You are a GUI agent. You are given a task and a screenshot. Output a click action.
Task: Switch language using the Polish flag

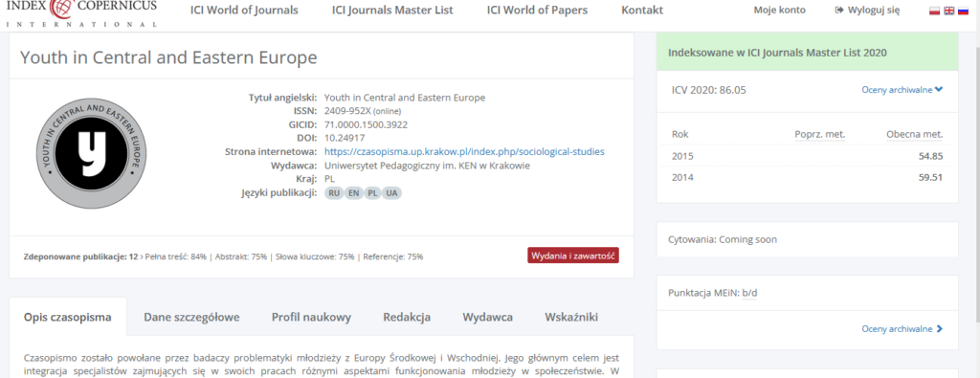[x=934, y=11]
